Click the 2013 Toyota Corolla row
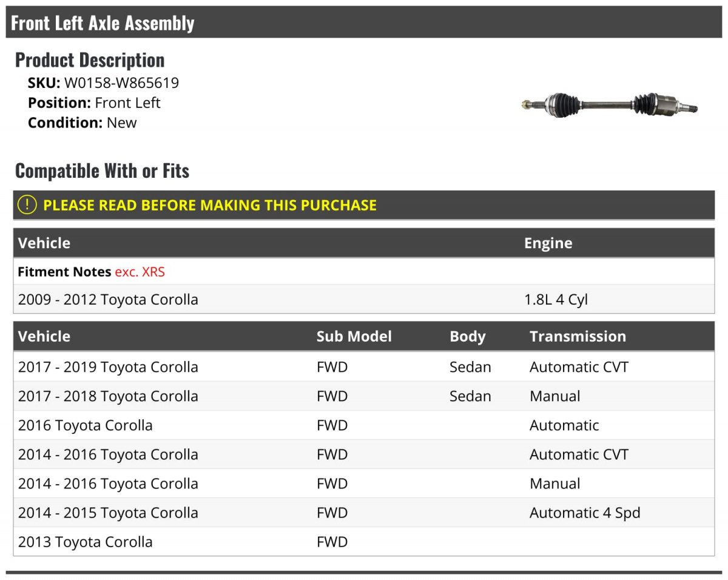Image resolution: width=728 pixels, height=580 pixels. tap(86, 542)
